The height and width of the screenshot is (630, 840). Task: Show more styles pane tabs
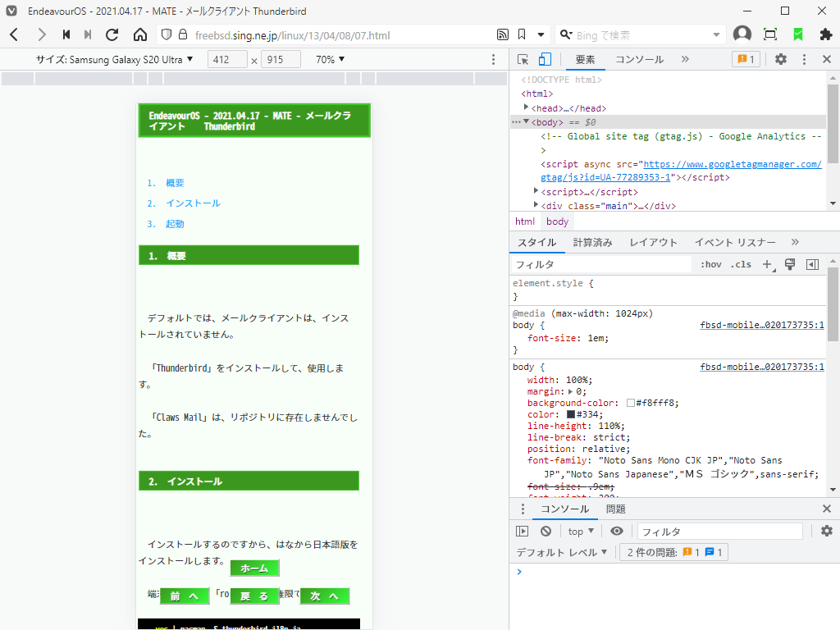(795, 242)
